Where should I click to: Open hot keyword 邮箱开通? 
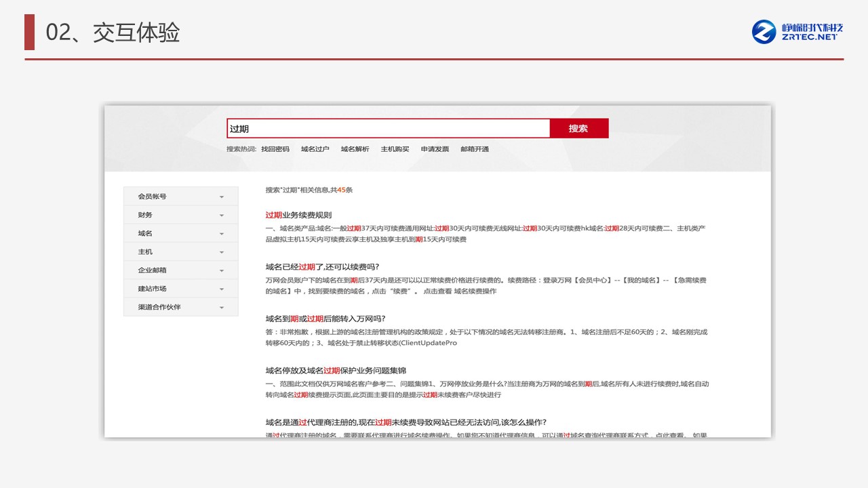point(474,149)
